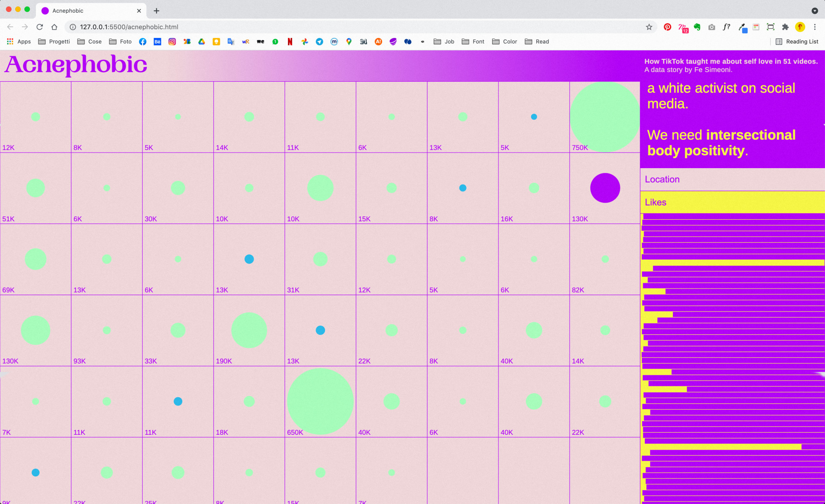Open the WordReference bookmark icon
This screenshot has height=504, width=825.
[246, 42]
